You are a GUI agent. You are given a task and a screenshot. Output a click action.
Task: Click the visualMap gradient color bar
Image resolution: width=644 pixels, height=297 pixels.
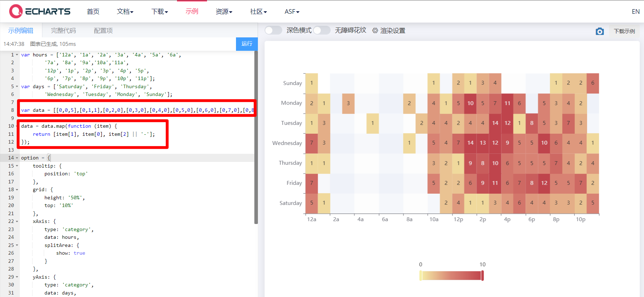click(x=451, y=275)
